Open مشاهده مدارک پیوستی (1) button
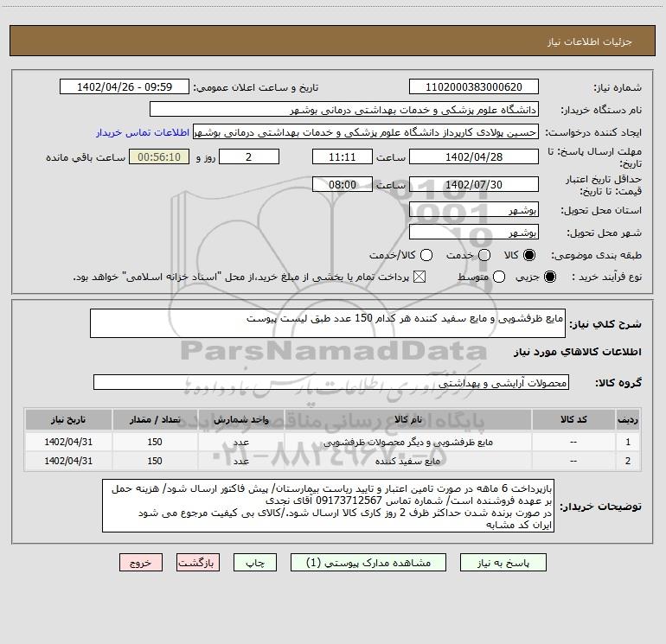This screenshot has width=666, height=644. point(368,563)
